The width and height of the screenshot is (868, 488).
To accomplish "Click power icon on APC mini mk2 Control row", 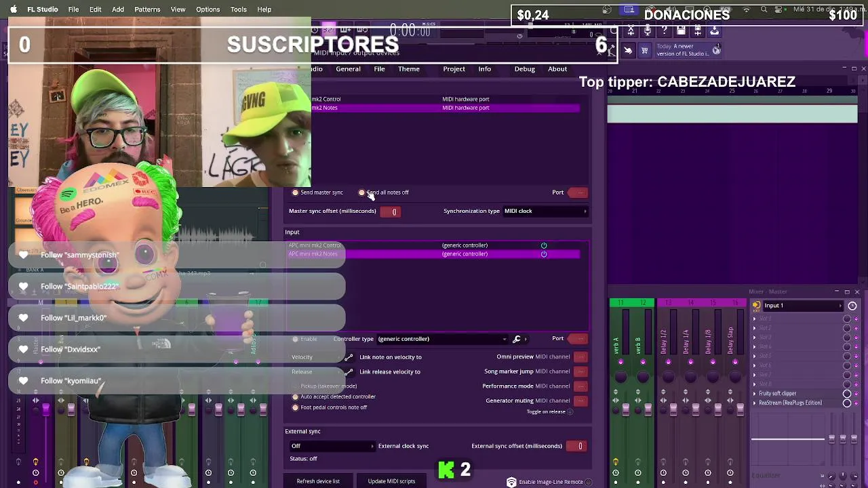I will click(544, 245).
